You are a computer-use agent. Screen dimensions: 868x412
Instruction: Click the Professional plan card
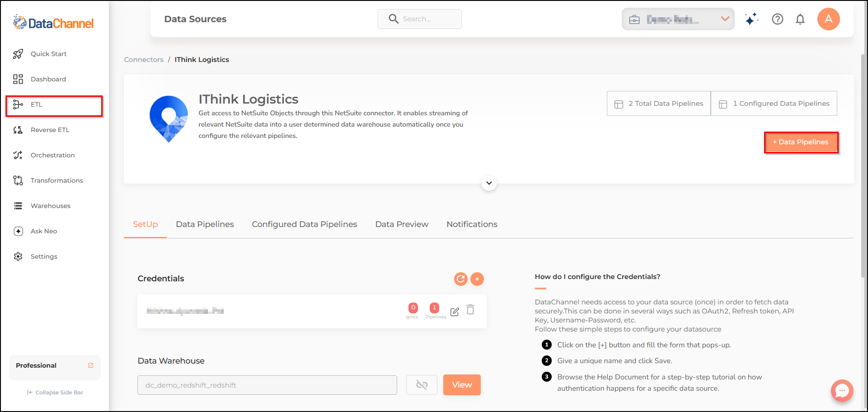click(x=55, y=368)
